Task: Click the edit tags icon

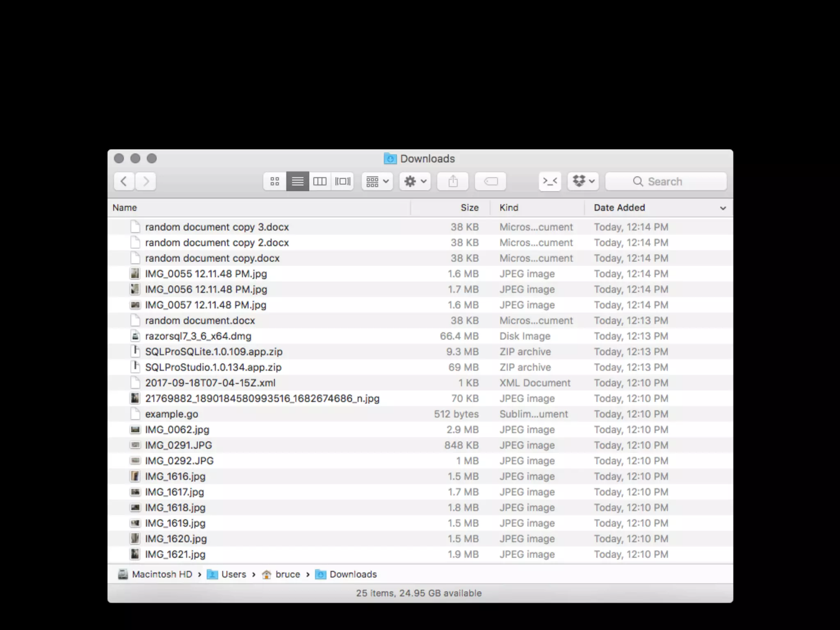Action: coord(491,181)
